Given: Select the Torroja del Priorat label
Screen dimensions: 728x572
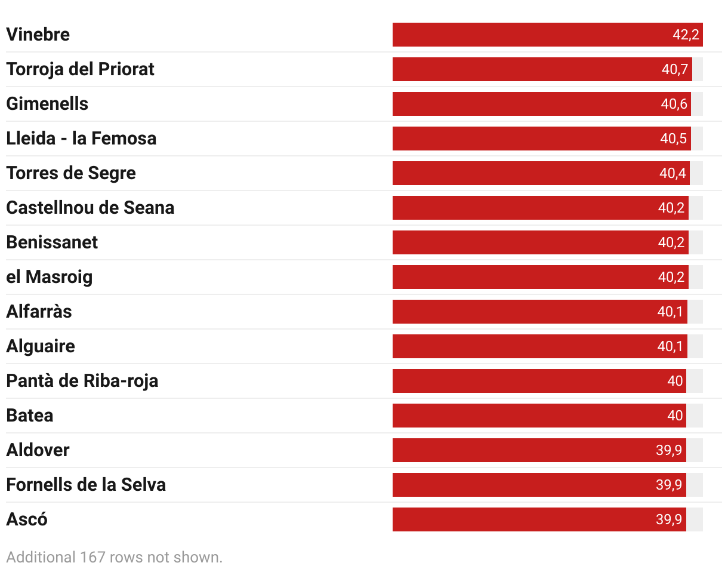Looking at the screenshot, I should click(80, 69).
